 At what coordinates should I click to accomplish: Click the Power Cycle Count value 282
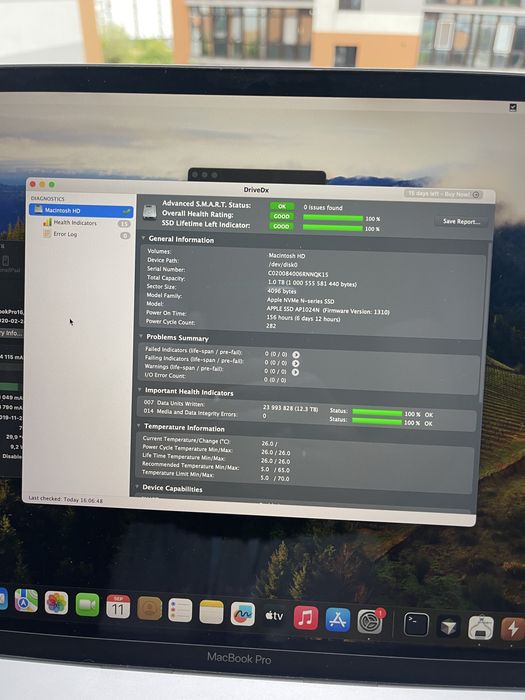271,326
